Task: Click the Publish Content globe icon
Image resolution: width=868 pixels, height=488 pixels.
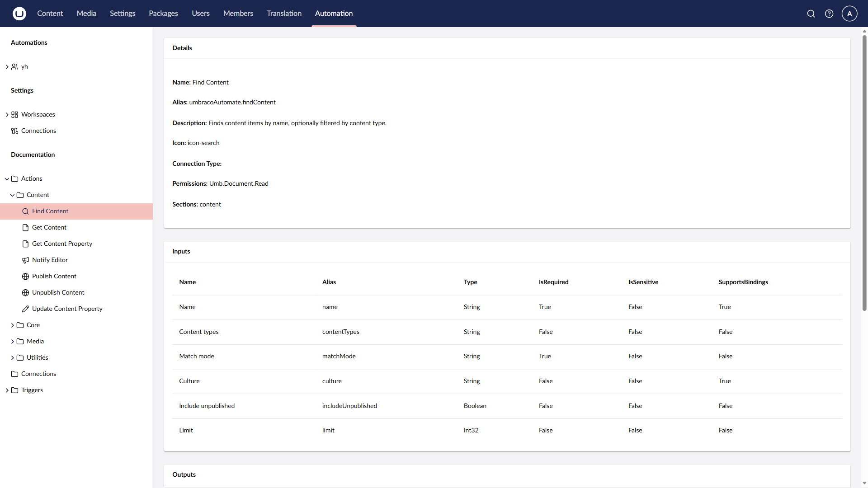Action: click(x=26, y=277)
